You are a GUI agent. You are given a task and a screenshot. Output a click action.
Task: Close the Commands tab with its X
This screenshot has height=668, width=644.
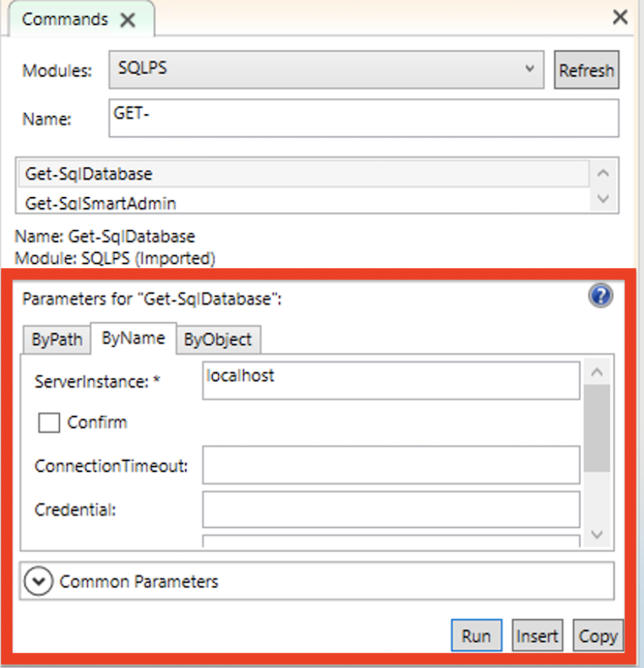point(128,20)
